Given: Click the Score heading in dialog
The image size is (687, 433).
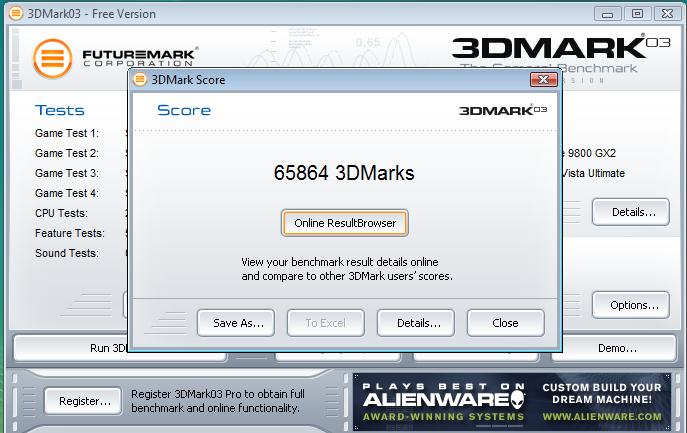Looking at the screenshot, I should (184, 110).
